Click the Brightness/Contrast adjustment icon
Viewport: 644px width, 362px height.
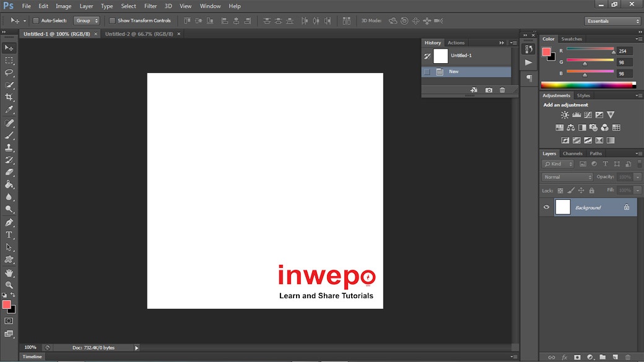(565, 115)
